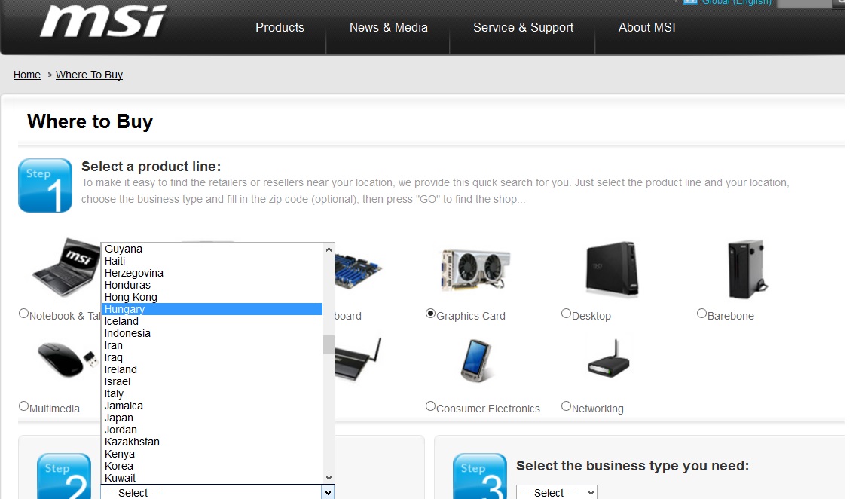The width and height of the screenshot is (868, 499).
Task: Click the consumer electronics device image
Action: (x=476, y=360)
